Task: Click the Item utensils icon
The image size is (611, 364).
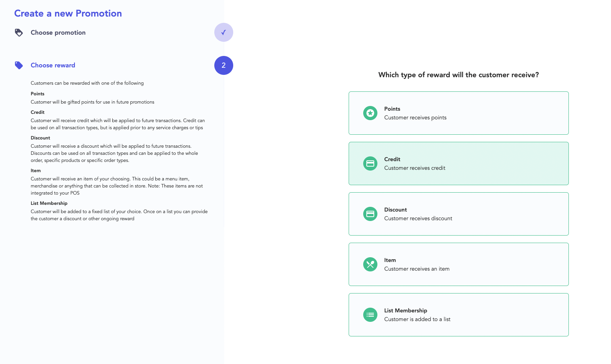Action: coord(370,264)
